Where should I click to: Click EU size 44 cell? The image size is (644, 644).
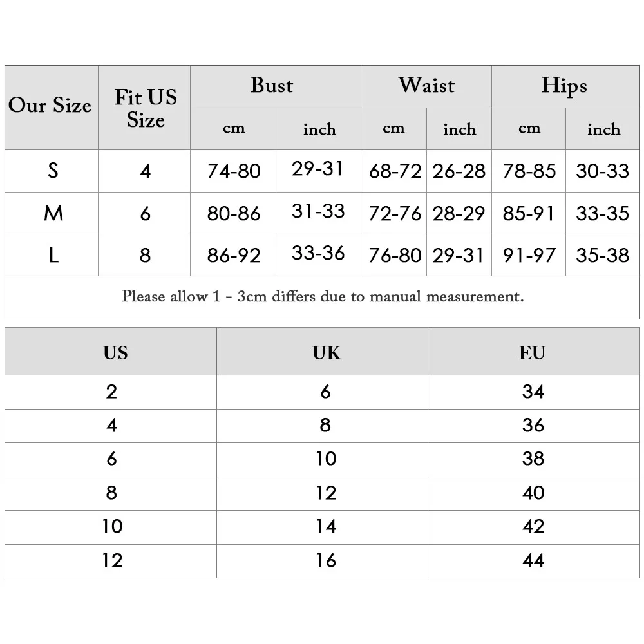[x=533, y=560]
